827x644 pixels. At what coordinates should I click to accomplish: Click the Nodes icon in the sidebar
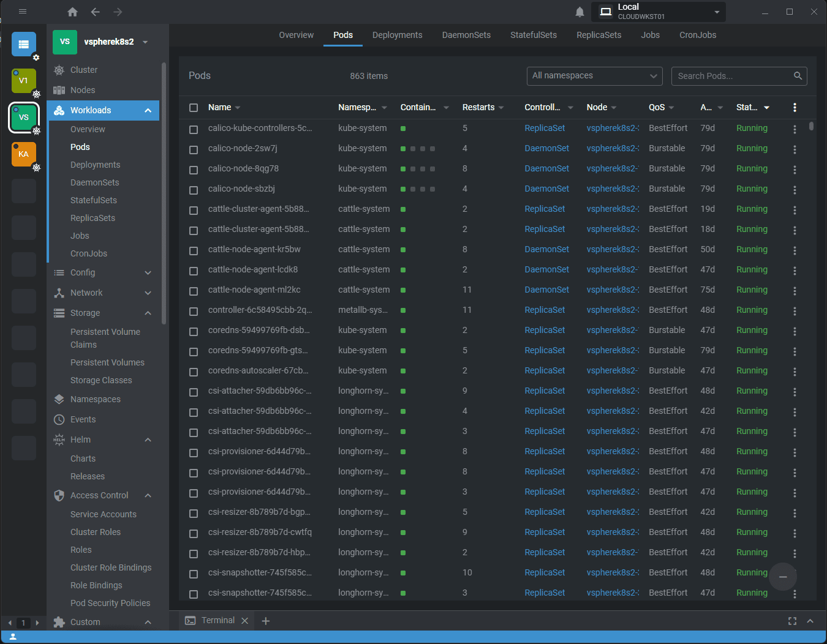click(59, 90)
